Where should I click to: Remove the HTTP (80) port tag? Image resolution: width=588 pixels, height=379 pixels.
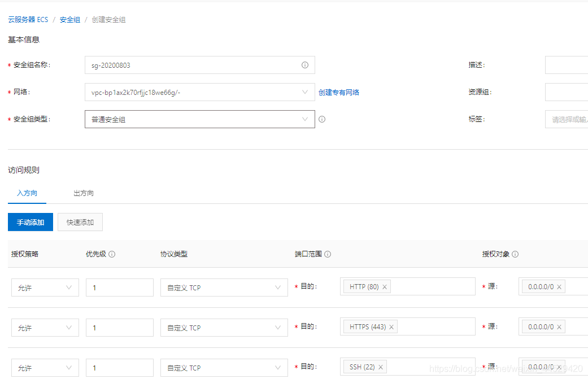tap(385, 287)
